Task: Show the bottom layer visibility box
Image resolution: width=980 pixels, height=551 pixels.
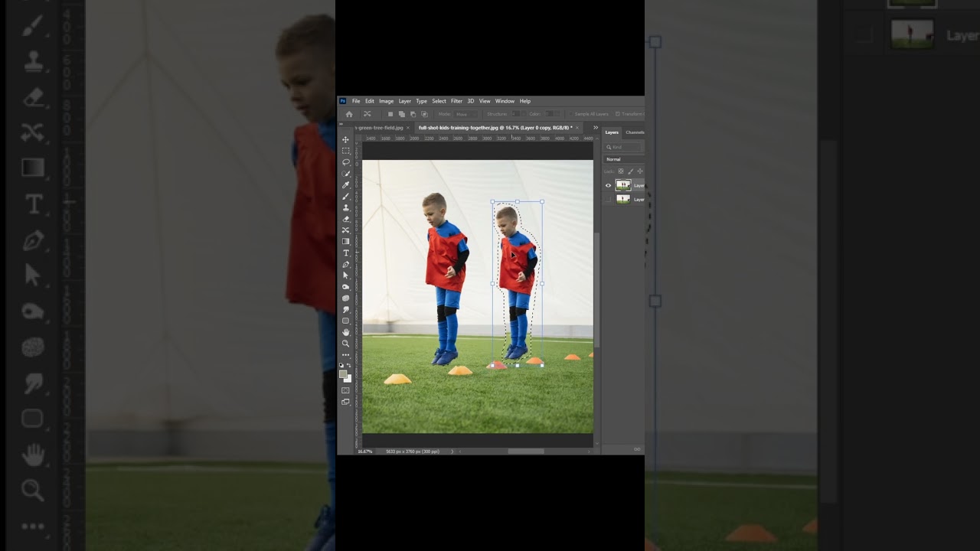Action: 609,199
